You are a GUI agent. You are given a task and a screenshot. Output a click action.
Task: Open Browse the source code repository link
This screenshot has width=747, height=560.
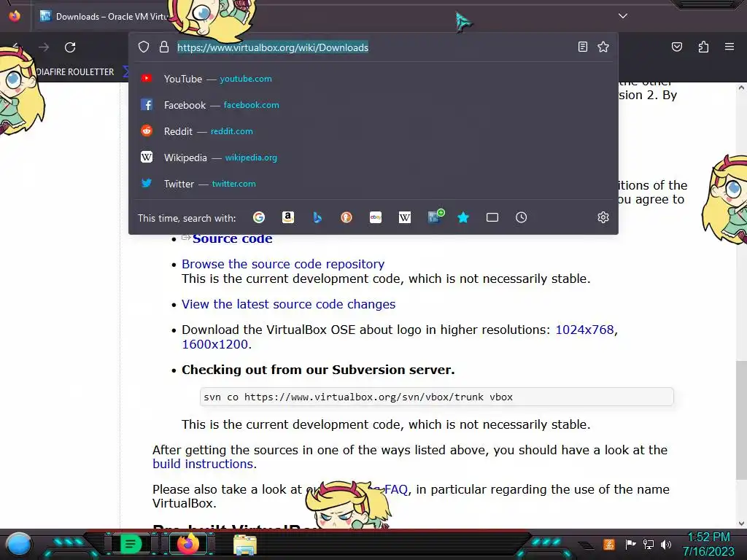(283, 264)
